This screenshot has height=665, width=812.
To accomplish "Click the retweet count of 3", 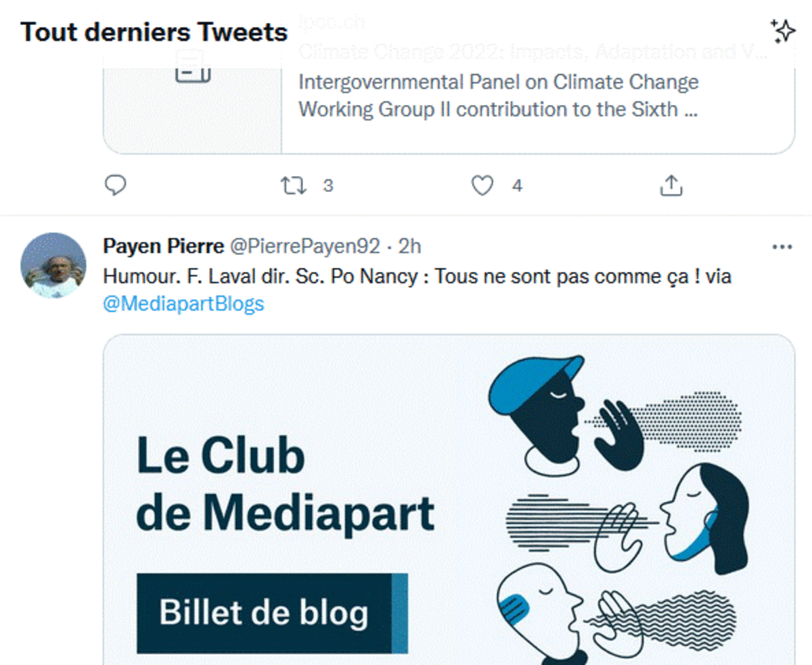I will 328,185.
